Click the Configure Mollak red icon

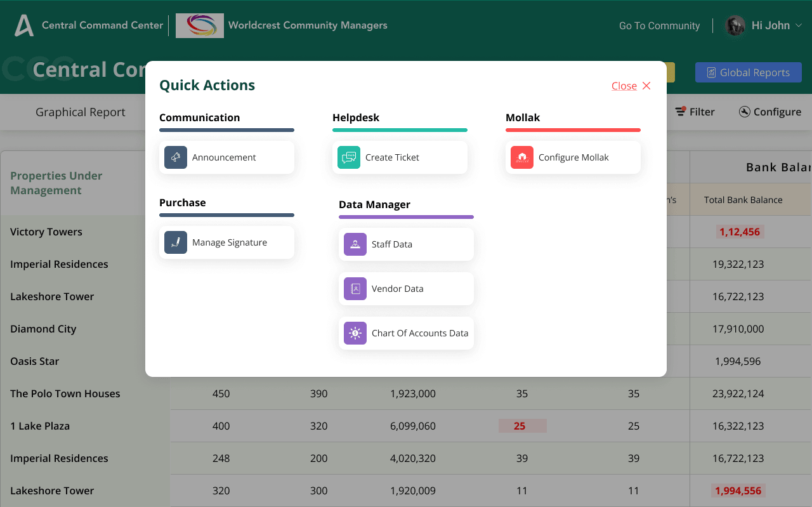pyautogui.click(x=522, y=157)
